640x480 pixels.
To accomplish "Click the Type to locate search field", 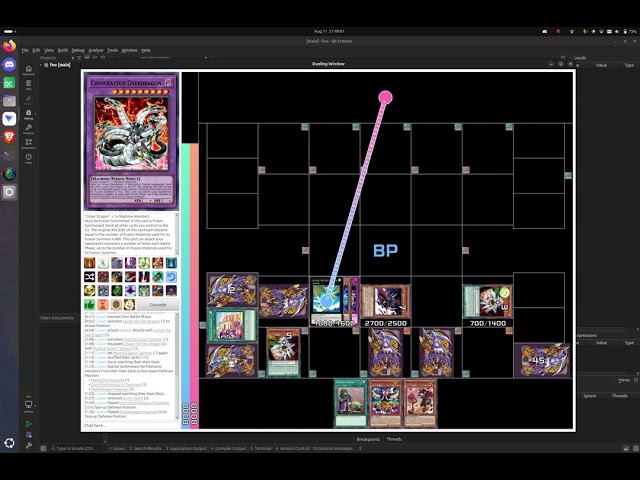I will (76, 448).
